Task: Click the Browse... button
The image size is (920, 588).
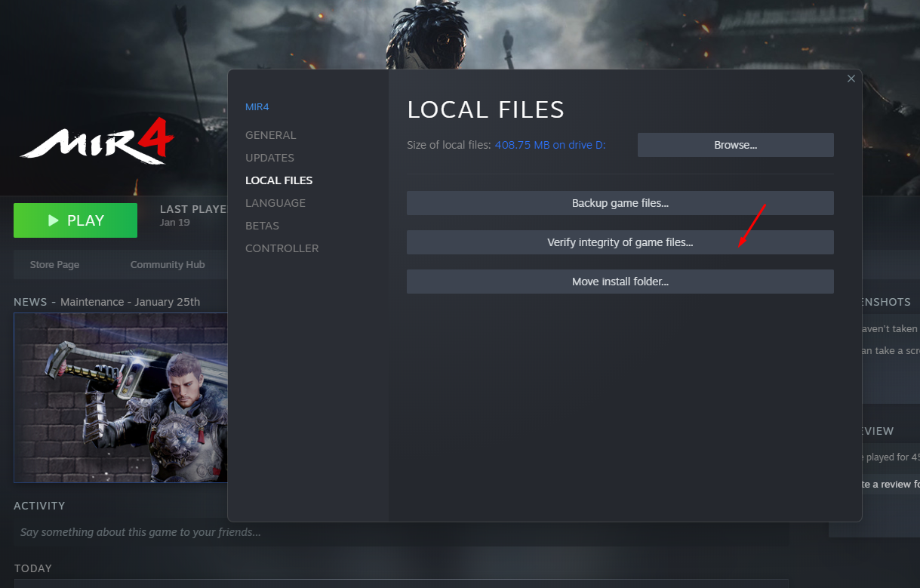Action: tap(736, 145)
